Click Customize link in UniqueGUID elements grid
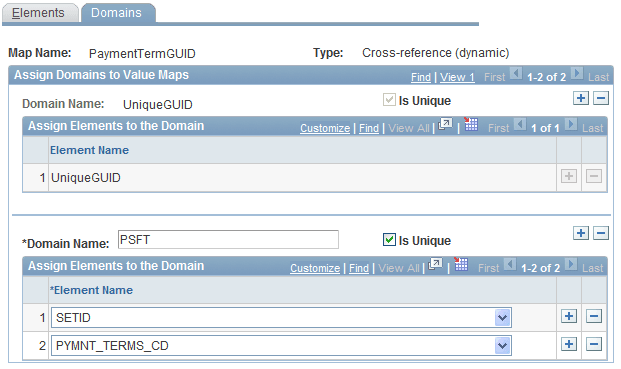Image resolution: width=621 pixels, height=369 pixels. [325, 128]
